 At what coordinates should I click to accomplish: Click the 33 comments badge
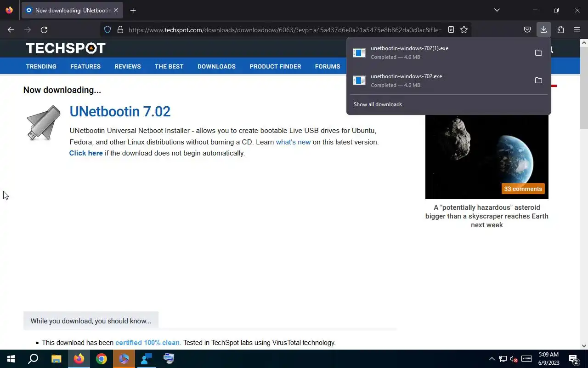pyautogui.click(x=523, y=189)
